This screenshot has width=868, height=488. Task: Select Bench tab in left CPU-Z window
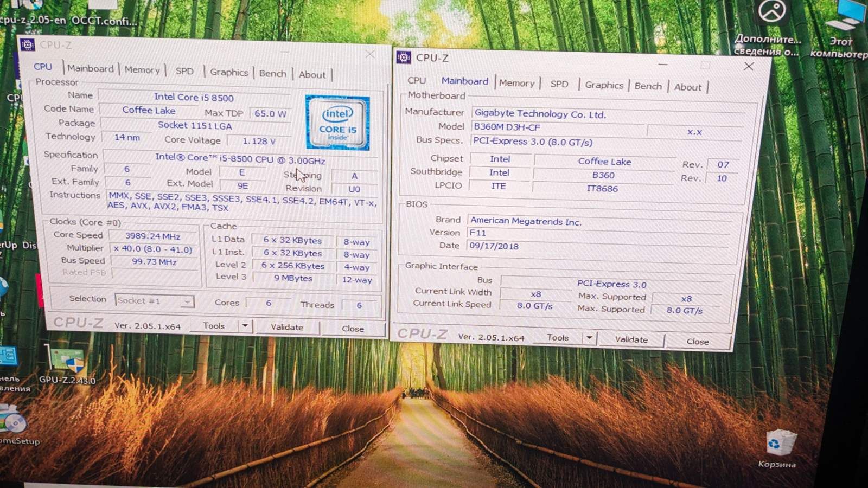[272, 73]
